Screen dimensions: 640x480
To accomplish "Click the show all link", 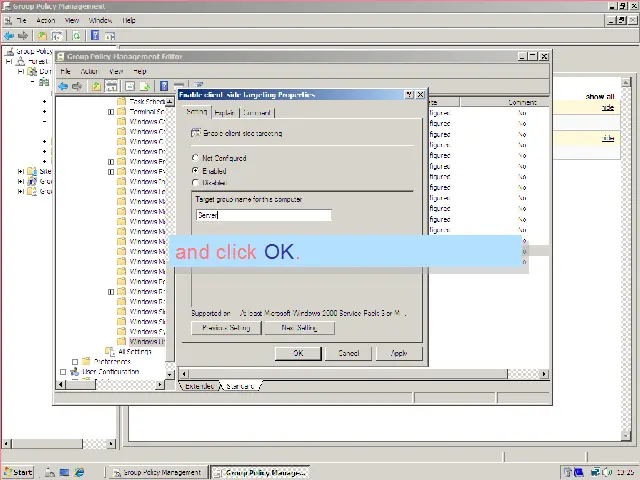I will pyautogui.click(x=600, y=97).
